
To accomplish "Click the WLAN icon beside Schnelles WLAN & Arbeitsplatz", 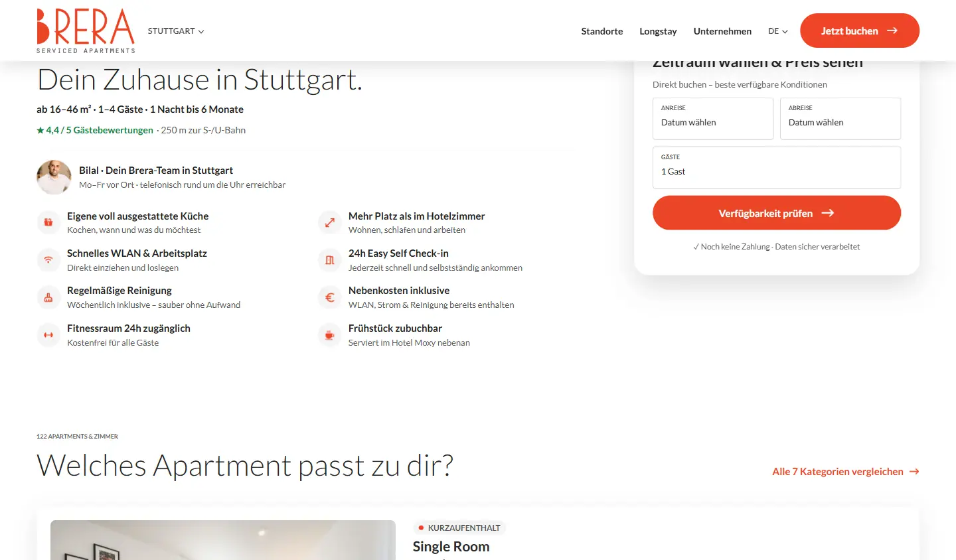I will point(48,259).
